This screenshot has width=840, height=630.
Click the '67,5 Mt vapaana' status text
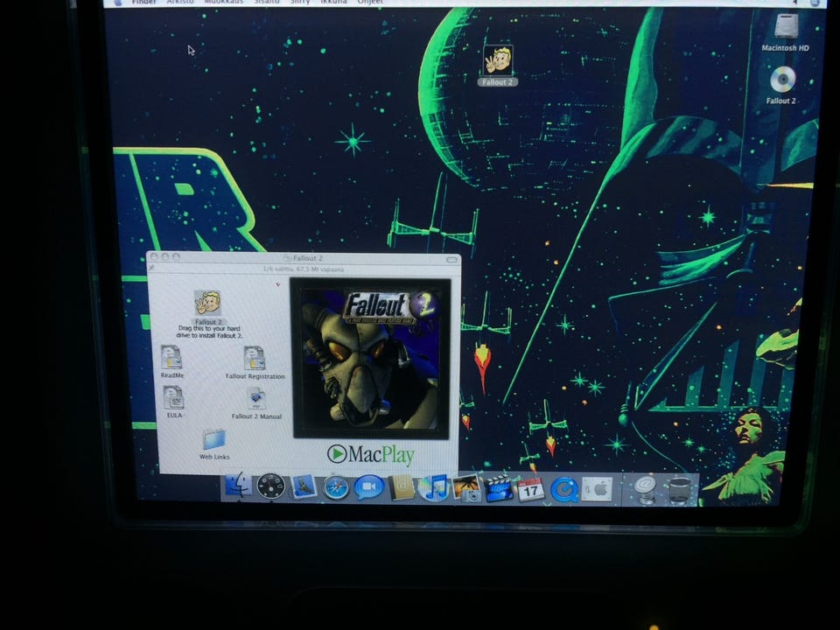click(x=320, y=269)
